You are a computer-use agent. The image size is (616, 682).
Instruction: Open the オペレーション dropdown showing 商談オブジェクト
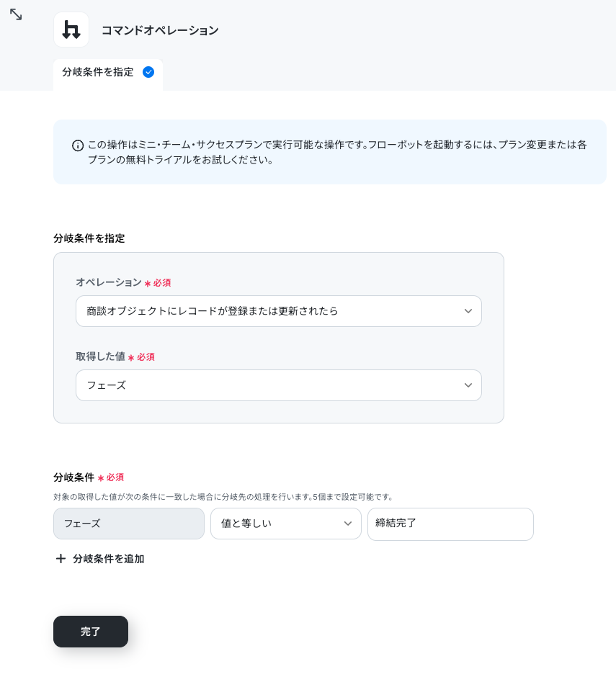278,311
